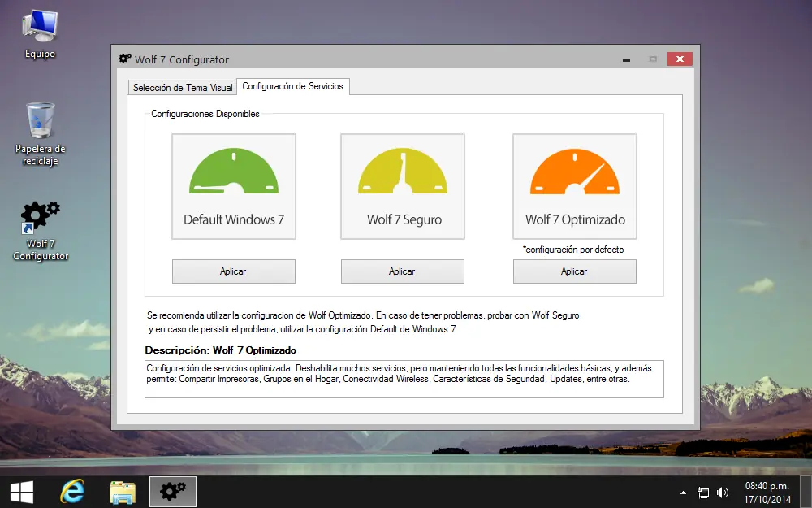Click Aplicar under Wolf 7 Optimizado
Image resolution: width=812 pixels, height=508 pixels.
(575, 271)
